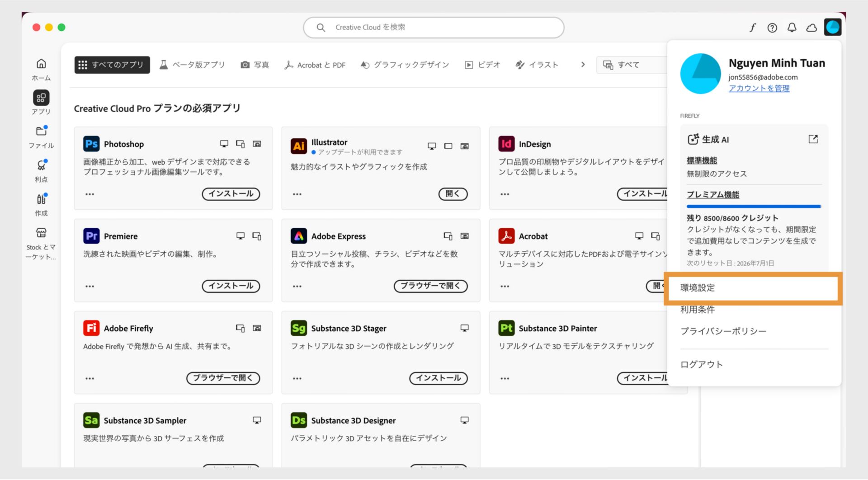Open ファイル in the sidebar
The image size is (868, 480).
[41, 137]
